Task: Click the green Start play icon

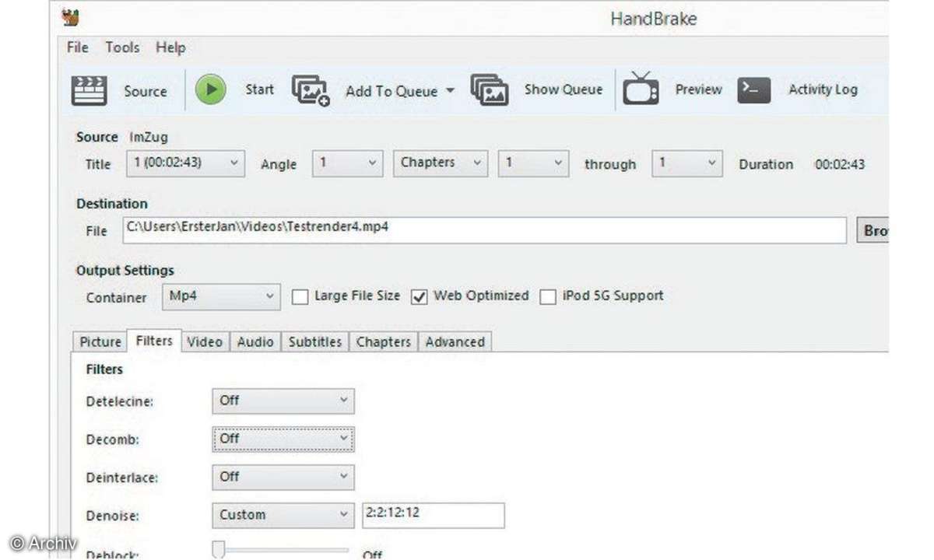Action: click(210, 89)
